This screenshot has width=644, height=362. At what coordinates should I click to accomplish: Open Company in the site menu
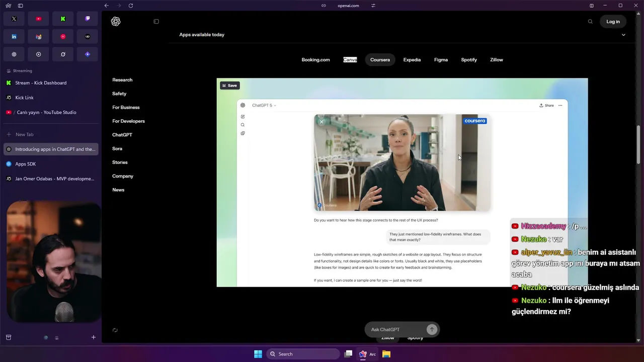(123, 176)
